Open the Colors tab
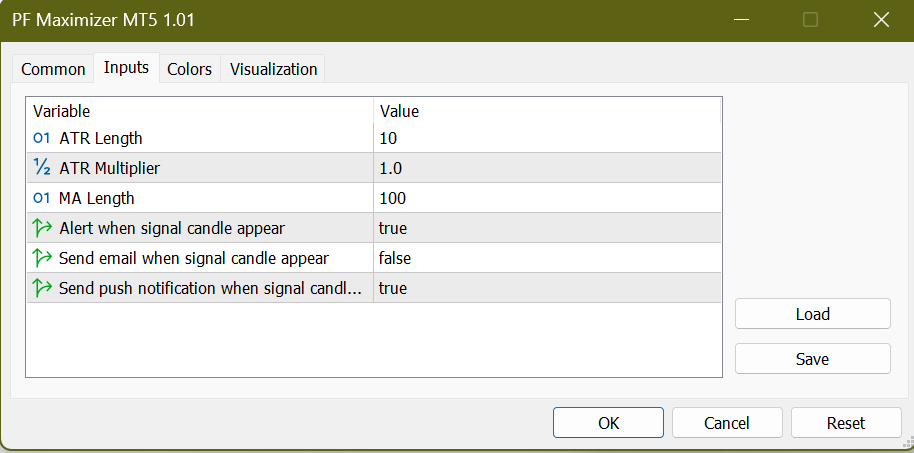The height and width of the screenshot is (453, 914). 189,69
